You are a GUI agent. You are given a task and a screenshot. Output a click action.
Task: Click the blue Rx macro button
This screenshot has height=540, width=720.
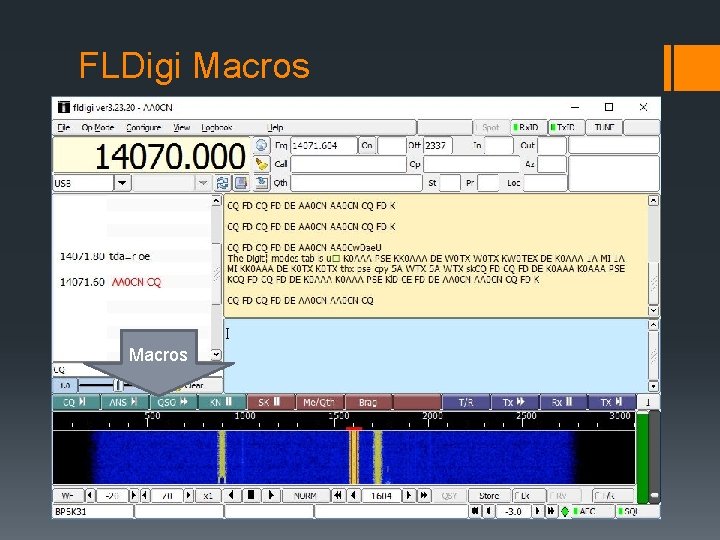click(x=563, y=402)
